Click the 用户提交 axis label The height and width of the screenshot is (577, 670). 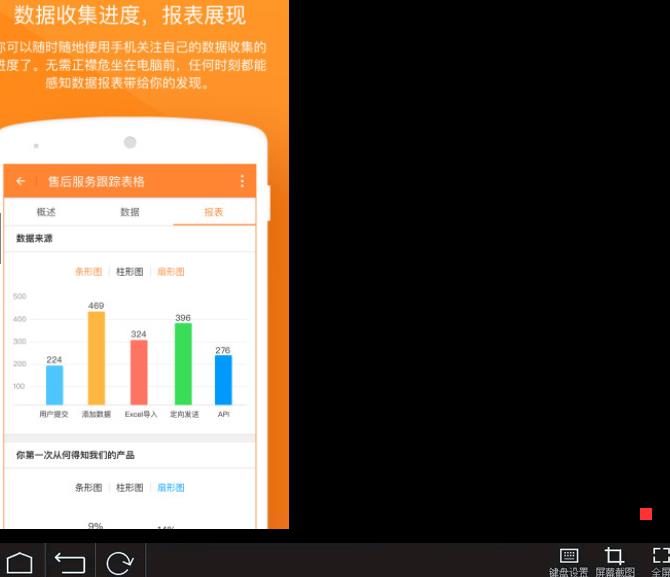click(x=54, y=414)
